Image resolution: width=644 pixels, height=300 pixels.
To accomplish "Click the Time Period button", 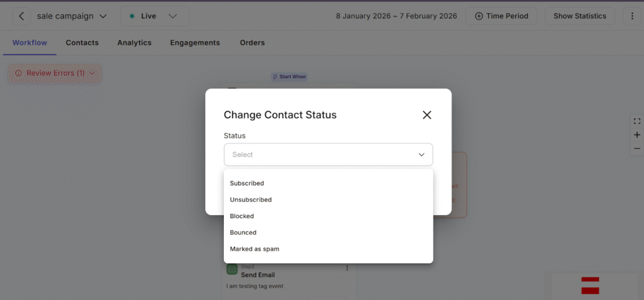I will coord(501,16).
